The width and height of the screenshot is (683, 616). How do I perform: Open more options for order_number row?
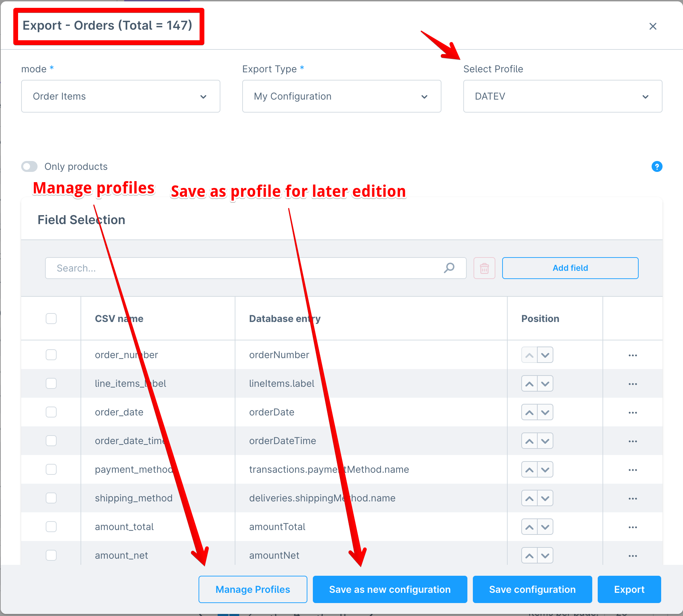point(633,355)
